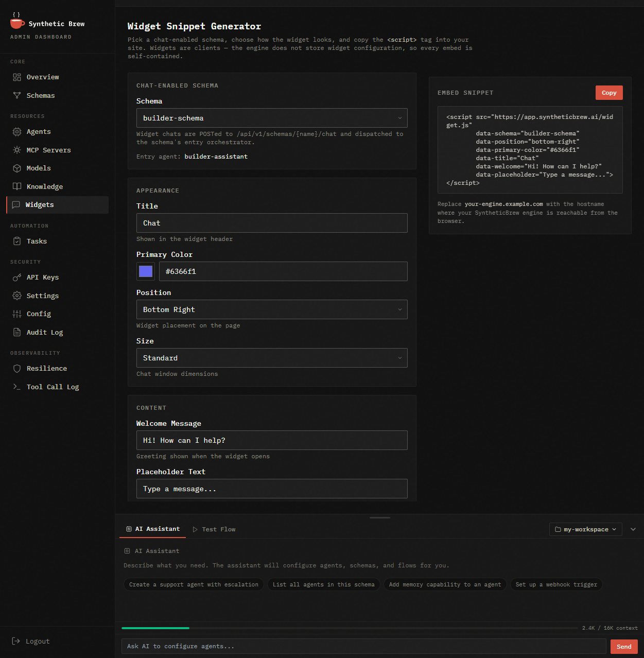644x658 pixels.
Task: Click the Settings gear icon
Action: click(x=17, y=296)
